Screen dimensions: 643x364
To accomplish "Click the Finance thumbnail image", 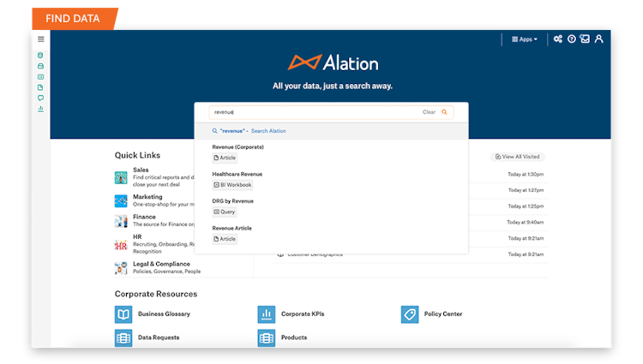I will (x=121, y=221).
